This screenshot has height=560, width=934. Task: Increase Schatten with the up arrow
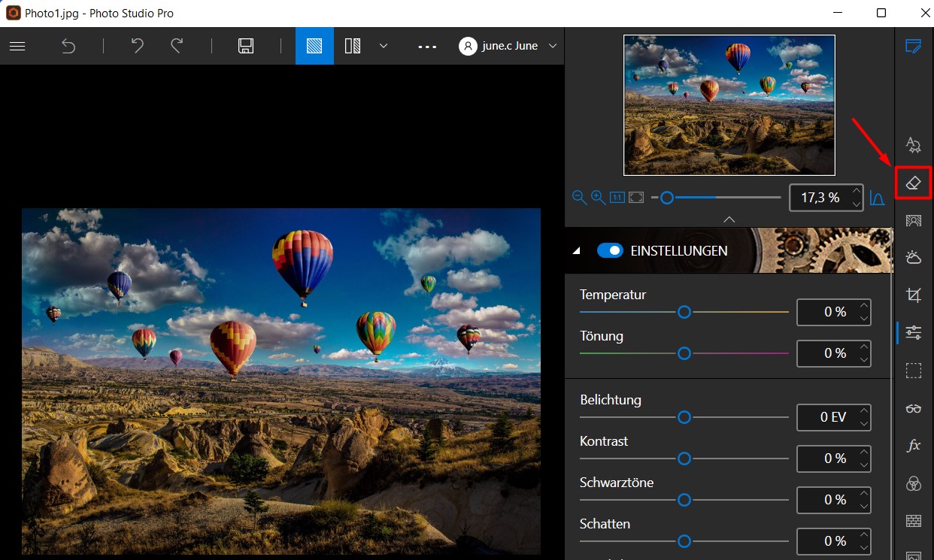[864, 534]
